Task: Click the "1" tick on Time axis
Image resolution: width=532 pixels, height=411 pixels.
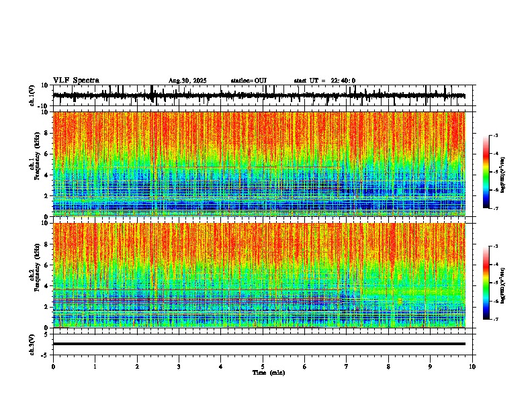Action: [x=95, y=367]
